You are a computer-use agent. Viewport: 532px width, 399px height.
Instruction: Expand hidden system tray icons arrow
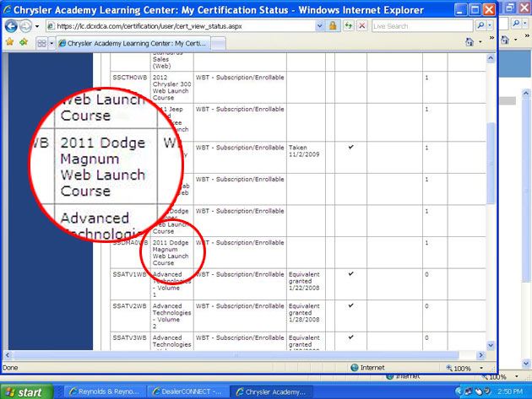coord(459,391)
